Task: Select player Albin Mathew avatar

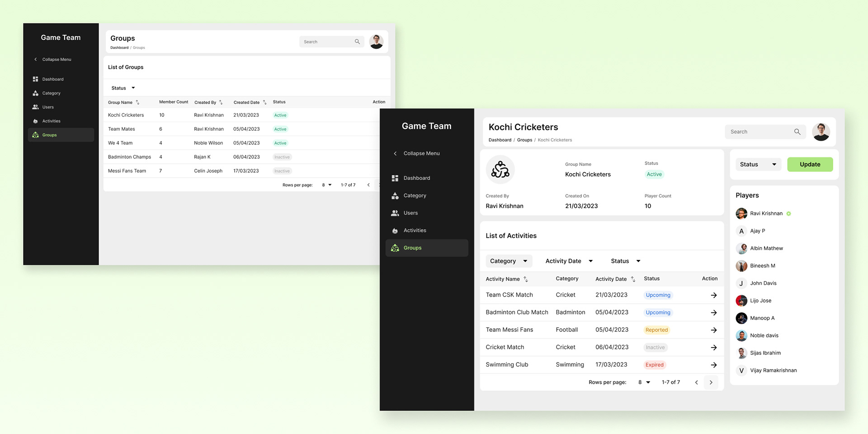Action: click(741, 248)
